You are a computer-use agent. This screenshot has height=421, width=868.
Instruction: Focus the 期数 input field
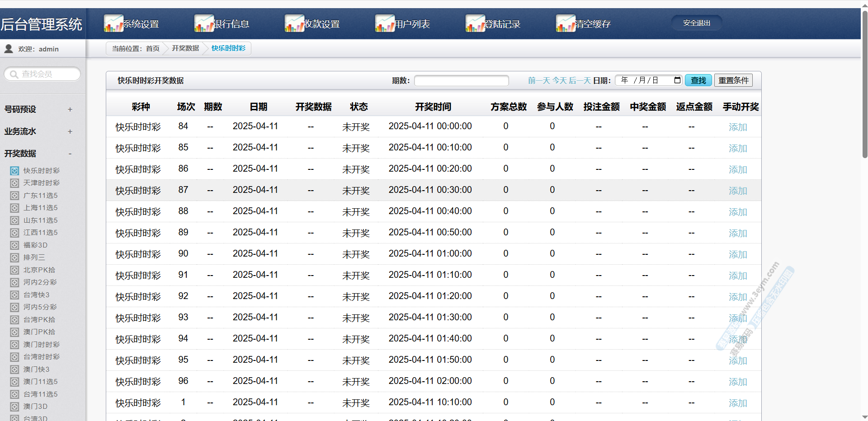(461, 80)
